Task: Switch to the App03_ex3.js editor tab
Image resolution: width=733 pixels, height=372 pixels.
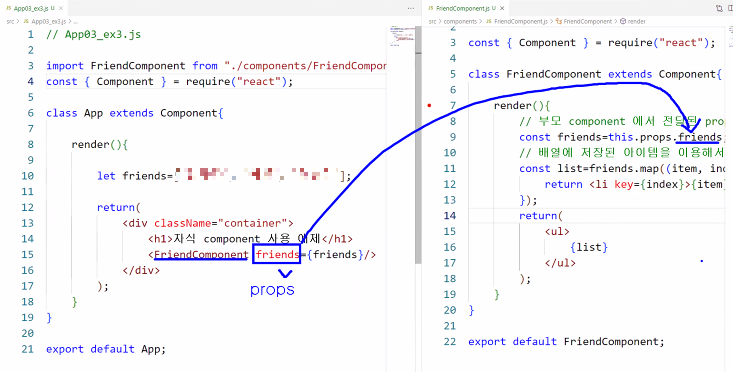Action: [x=33, y=8]
